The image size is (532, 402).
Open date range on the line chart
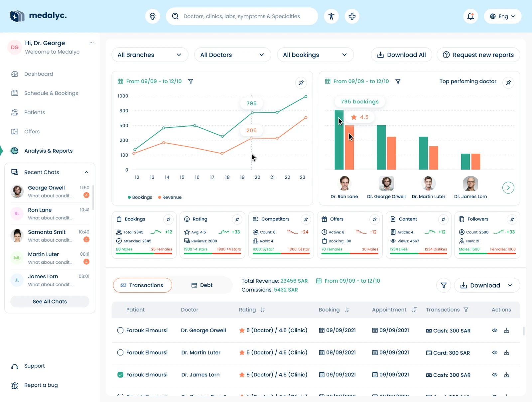(x=150, y=81)
